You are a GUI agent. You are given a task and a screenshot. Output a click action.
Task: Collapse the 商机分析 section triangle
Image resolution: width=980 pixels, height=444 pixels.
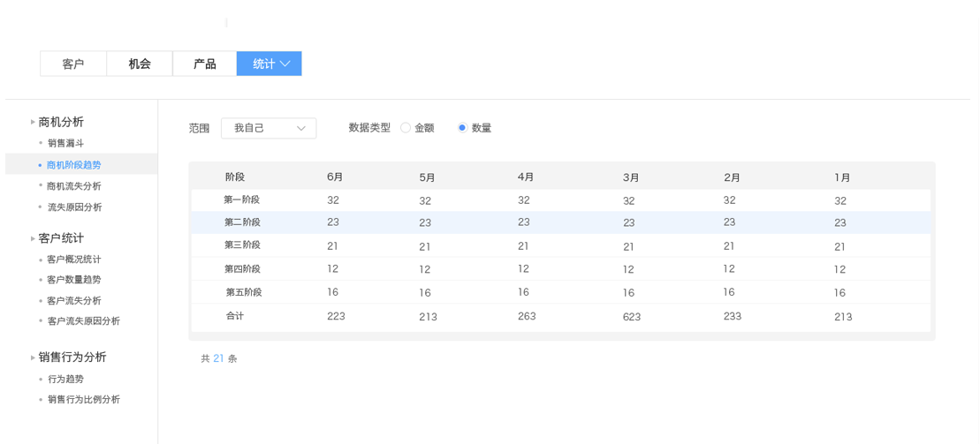33,123
